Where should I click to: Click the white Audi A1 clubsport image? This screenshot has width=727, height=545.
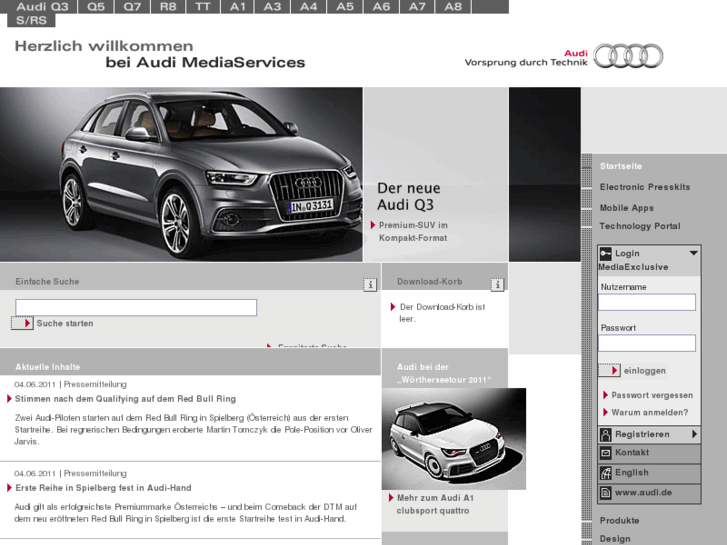point(454,439)
